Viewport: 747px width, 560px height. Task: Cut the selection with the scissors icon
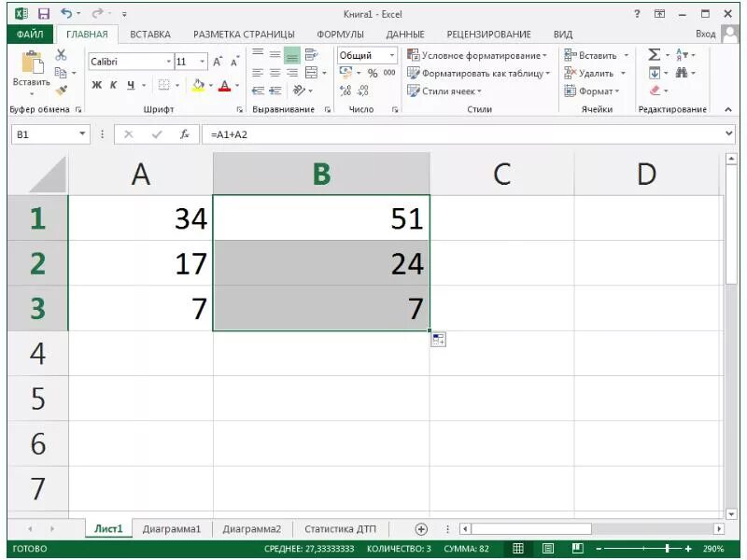pyautogui.click(x=60, y=54)
